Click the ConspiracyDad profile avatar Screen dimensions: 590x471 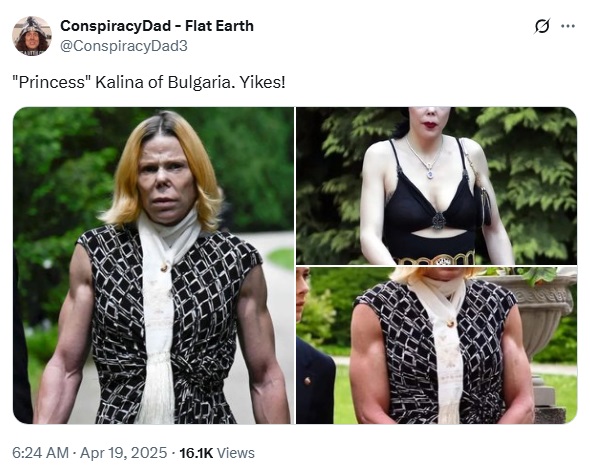point(32,36)
